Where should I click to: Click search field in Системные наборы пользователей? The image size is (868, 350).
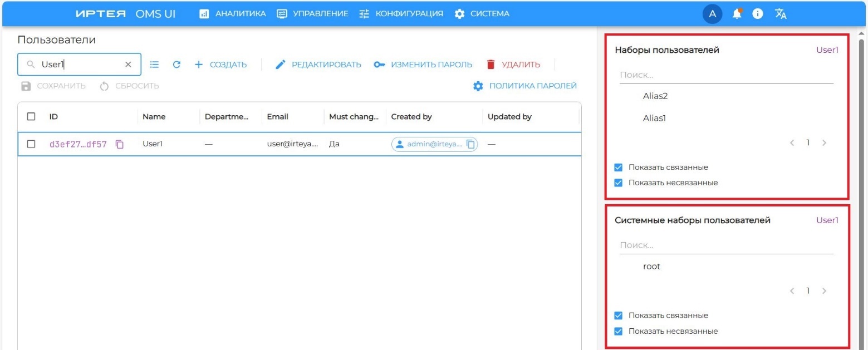pos(727,245)
